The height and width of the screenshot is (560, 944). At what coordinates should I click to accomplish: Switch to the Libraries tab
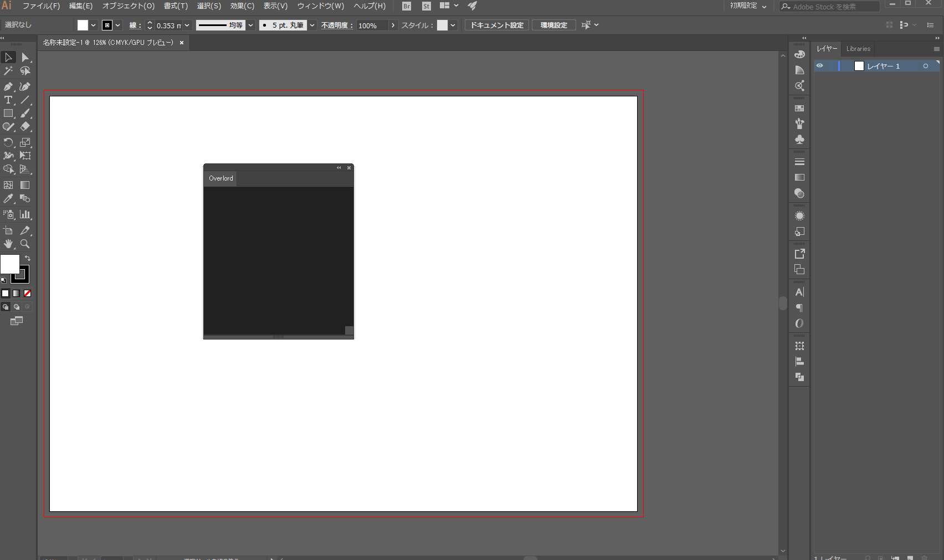858,49
